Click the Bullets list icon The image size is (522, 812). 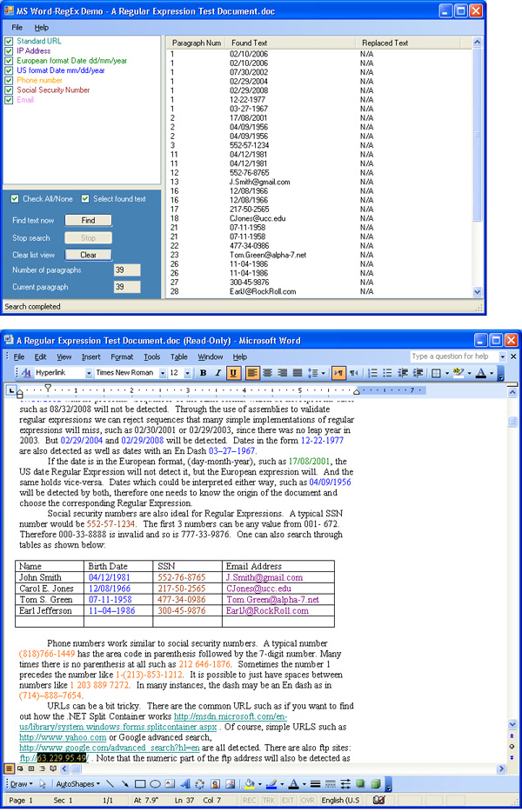point(387,373)
